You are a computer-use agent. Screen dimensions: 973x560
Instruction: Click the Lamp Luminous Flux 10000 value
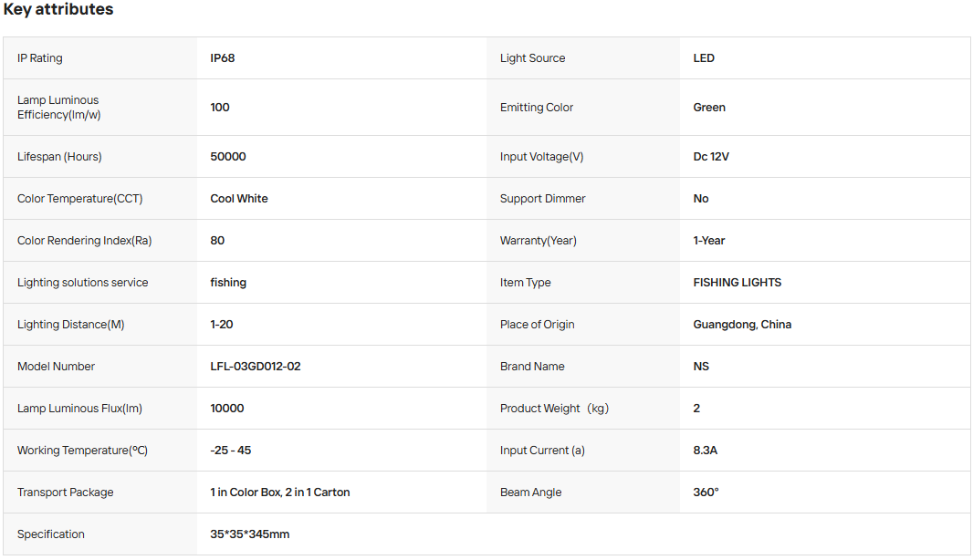227,409
